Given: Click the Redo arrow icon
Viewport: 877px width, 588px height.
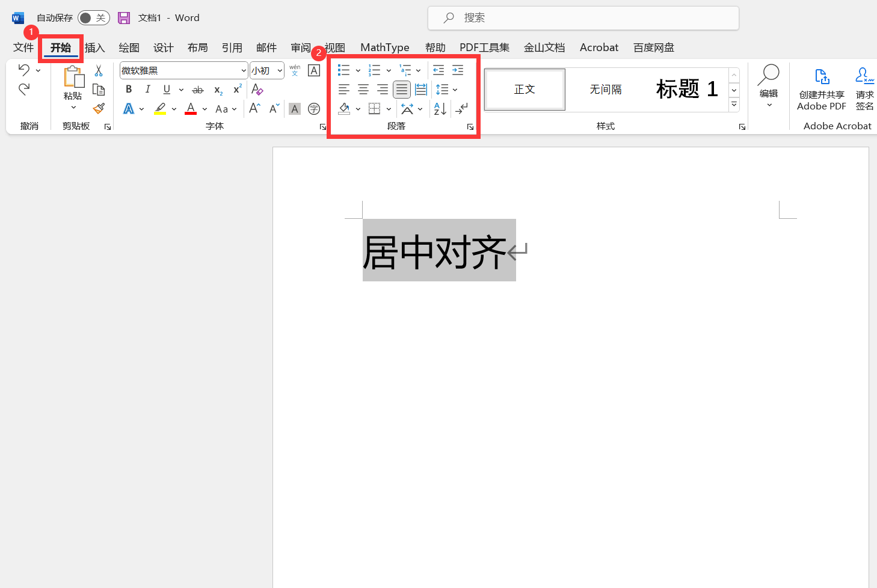Looking at the screenshot, I should coord(24,90).
